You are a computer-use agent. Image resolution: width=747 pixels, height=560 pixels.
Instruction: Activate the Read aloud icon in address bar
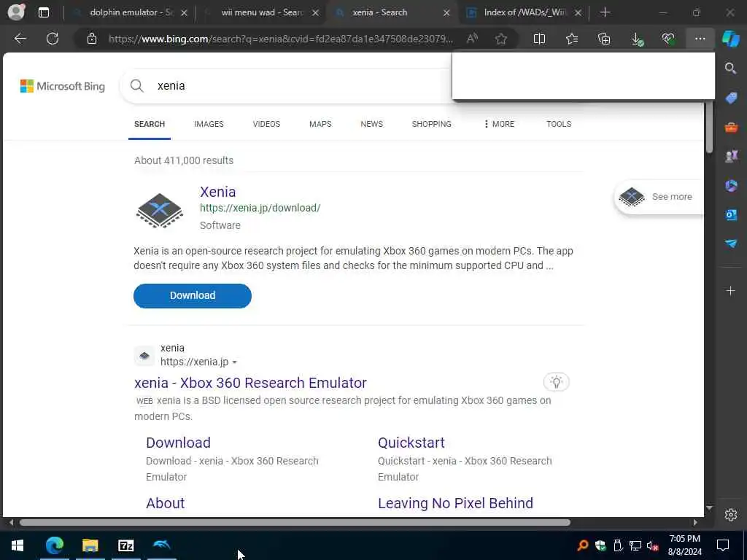point(472,39)
